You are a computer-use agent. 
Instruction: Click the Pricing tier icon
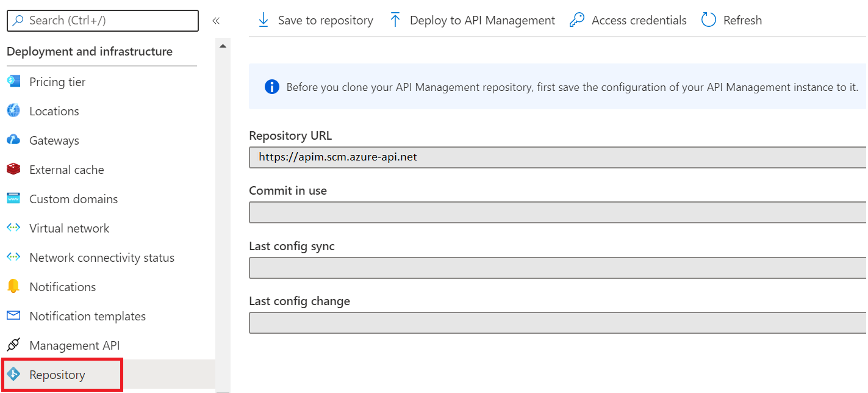(13, 82)
